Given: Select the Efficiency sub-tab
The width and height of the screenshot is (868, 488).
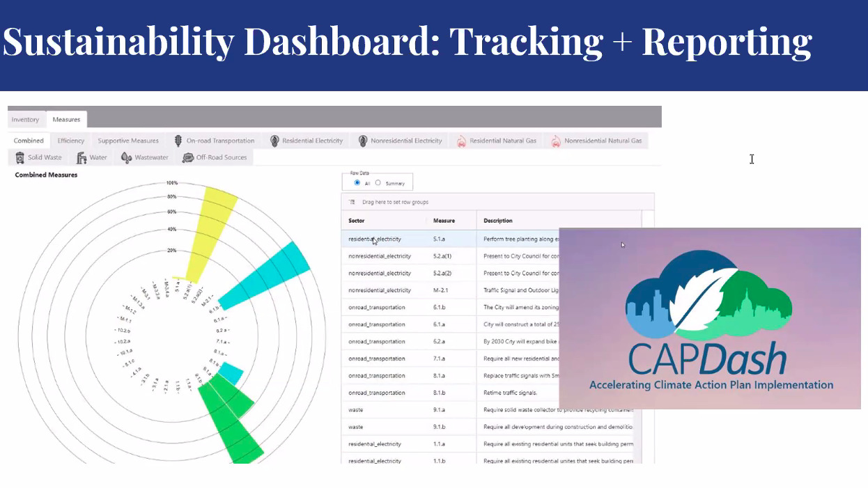Looking at the screenshot, I should point(71,141).
